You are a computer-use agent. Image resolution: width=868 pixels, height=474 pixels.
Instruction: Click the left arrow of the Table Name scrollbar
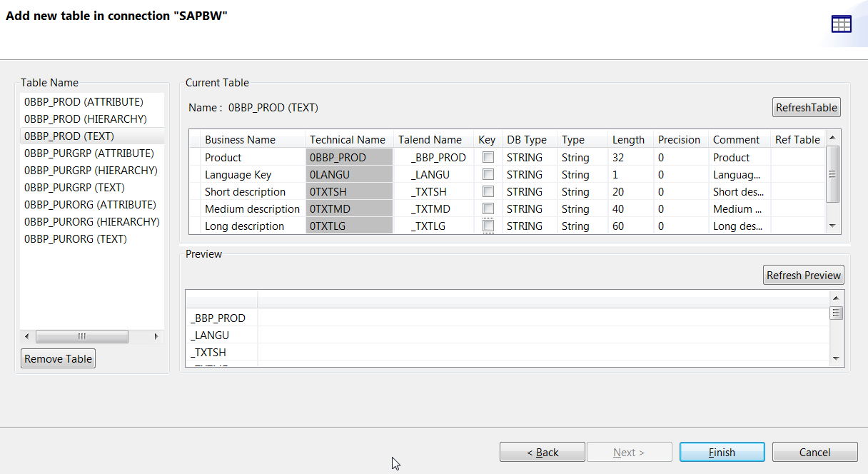(26, 336)
